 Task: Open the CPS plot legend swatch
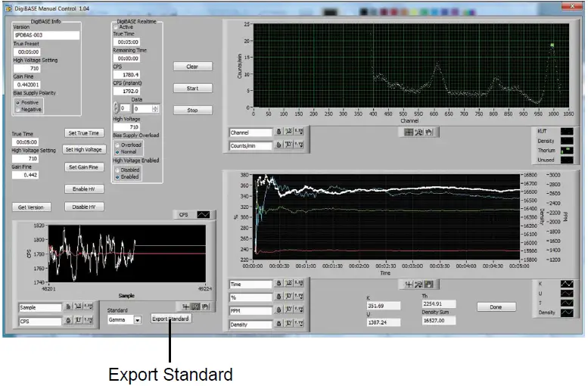pyautogui.click(x=204, y=214)
